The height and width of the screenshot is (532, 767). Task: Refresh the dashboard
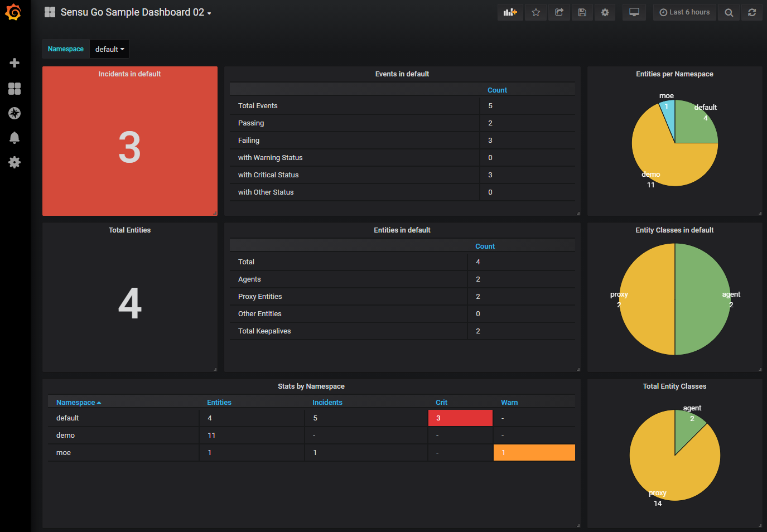coord(752,12)
